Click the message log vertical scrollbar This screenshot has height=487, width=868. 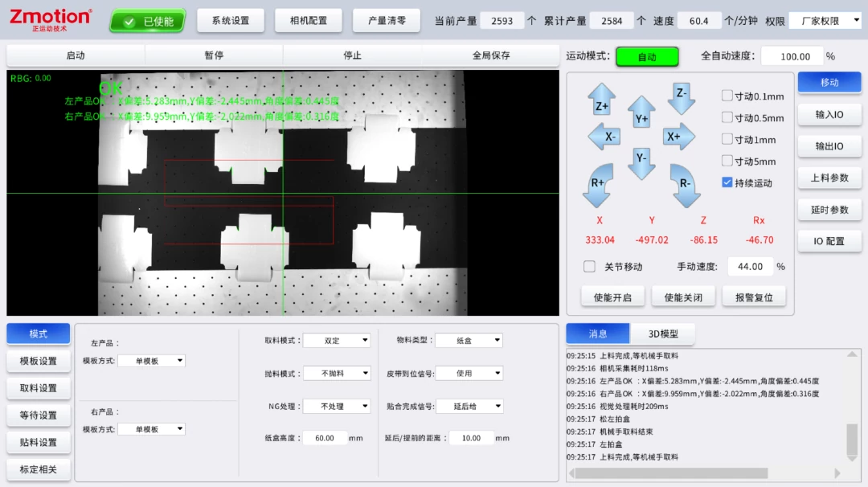(x=852, y=439)
